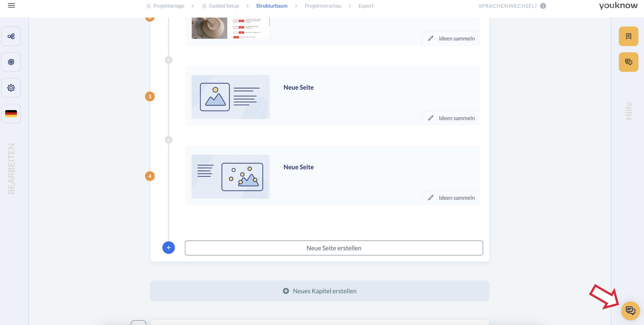Go to Export breadcrumb step
Screen dimensions: 644x325
[365, 6]
